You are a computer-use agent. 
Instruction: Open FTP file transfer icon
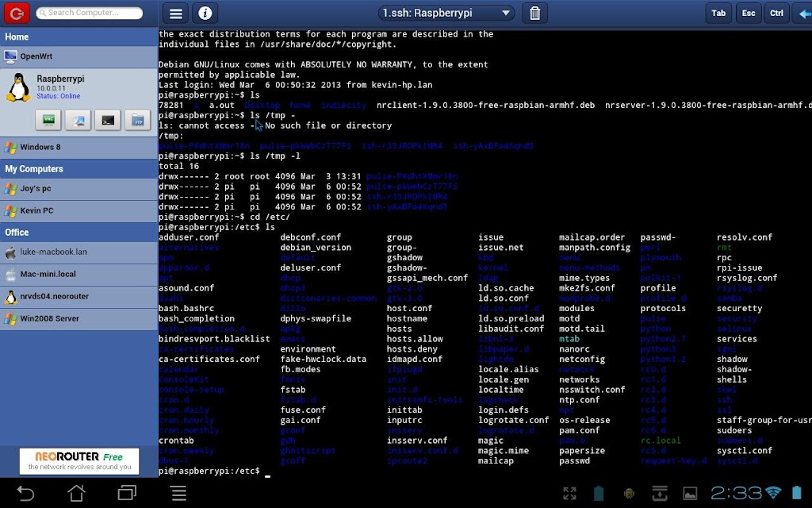[x=138, y=120]
